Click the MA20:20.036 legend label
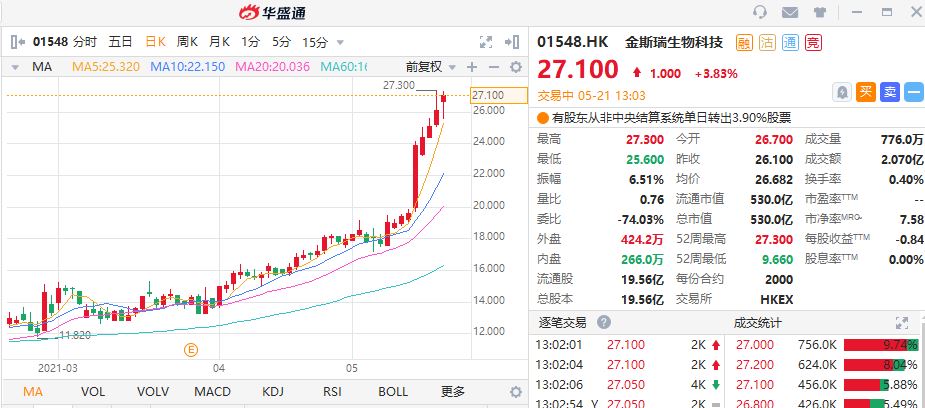Screen dimensions: 925x408 [x=273, y=67]
